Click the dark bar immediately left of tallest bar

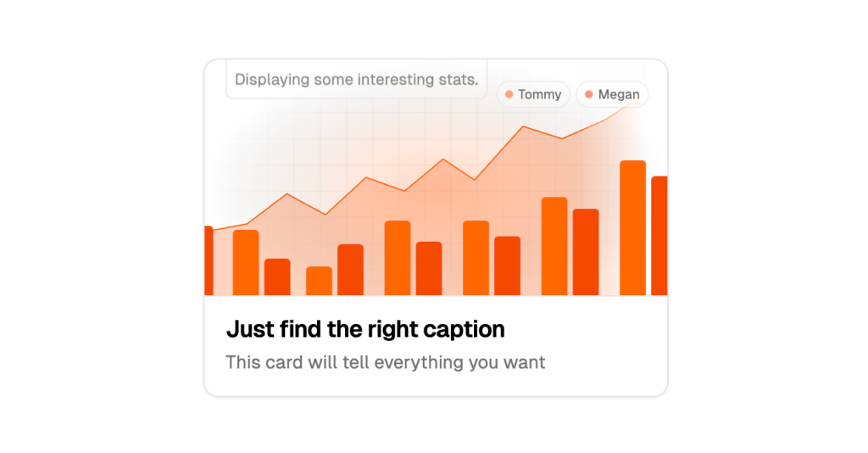pos(586,252)
